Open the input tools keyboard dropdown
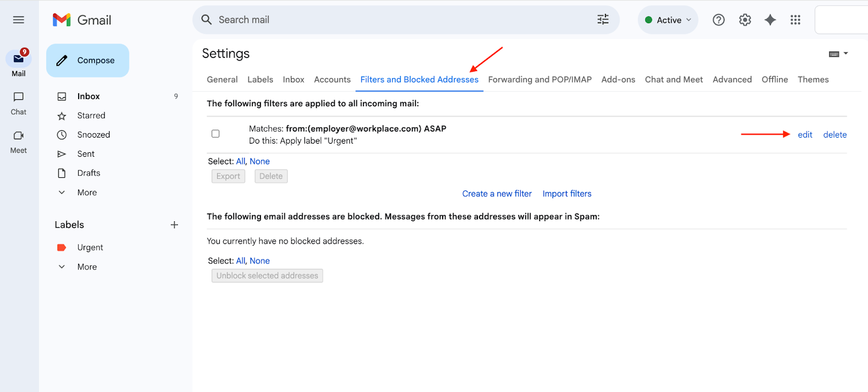The width and height of the screenshot is (868, 392). 838,54
